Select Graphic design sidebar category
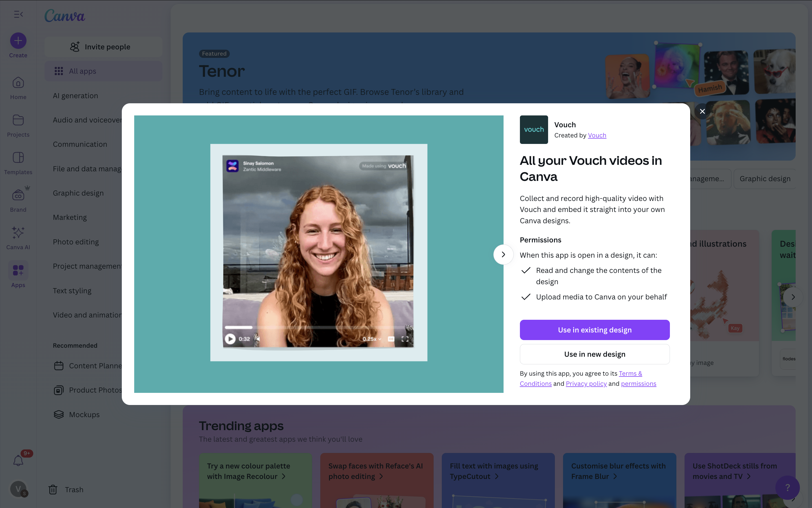The image size is (812, 508). pyautogui.click(x=78, y=193)
